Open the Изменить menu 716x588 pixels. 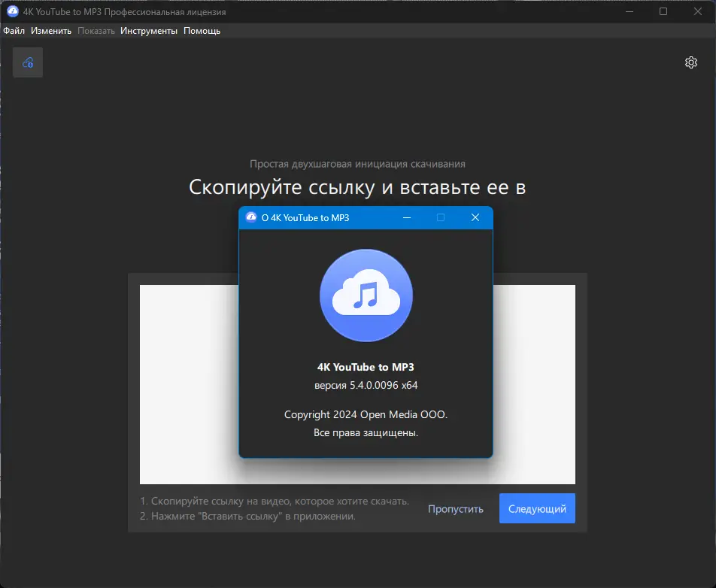pos(51,31)
